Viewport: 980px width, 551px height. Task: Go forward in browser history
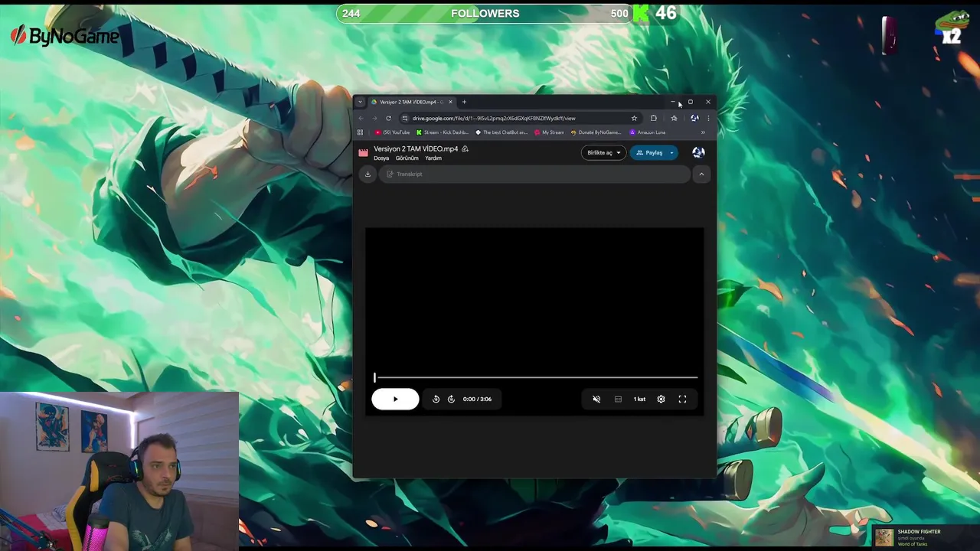(x=374, y=118)
